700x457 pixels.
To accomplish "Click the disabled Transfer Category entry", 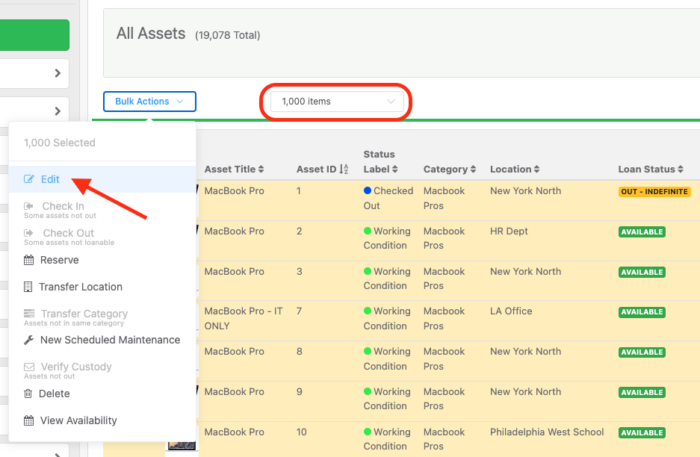I will tap(102, 317).
